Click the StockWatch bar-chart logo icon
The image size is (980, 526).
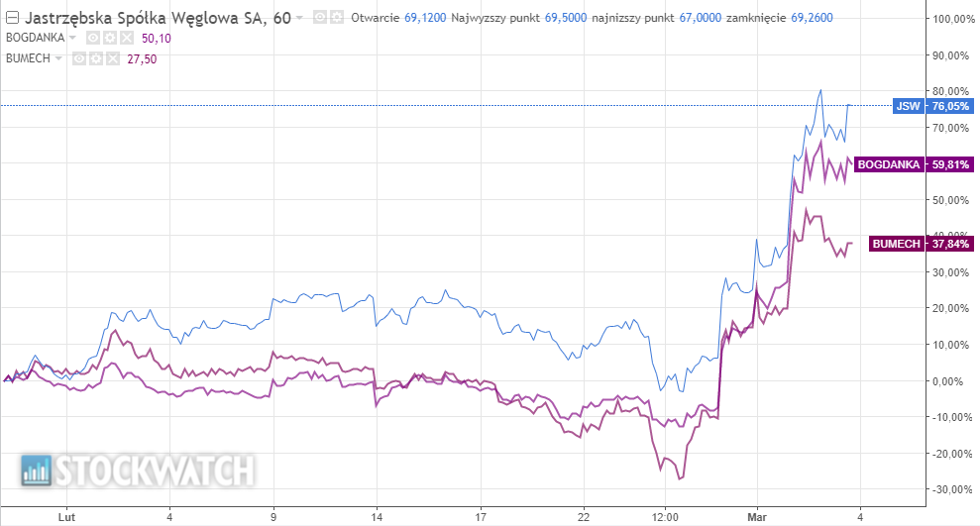click(38, 471)
